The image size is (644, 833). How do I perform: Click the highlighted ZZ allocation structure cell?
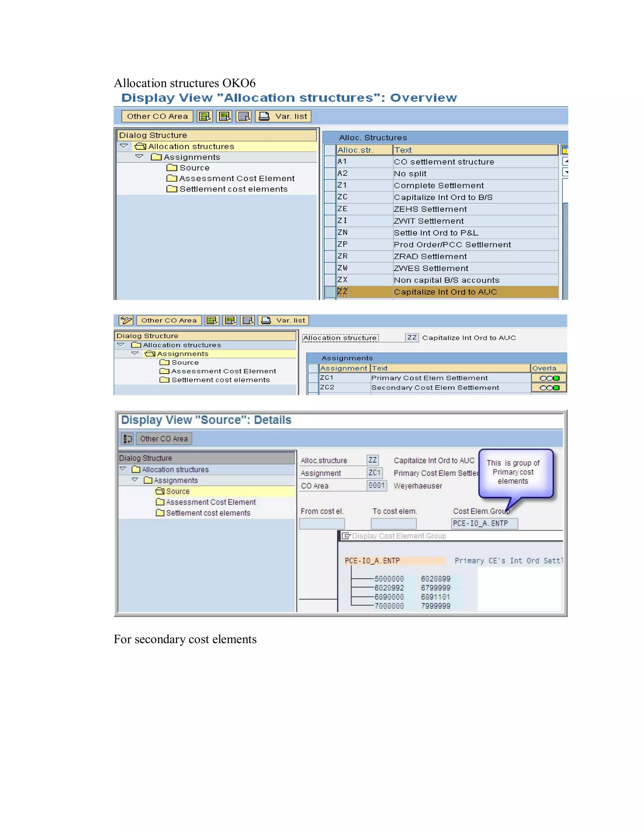pyautogui.click(x=364, y=292)
